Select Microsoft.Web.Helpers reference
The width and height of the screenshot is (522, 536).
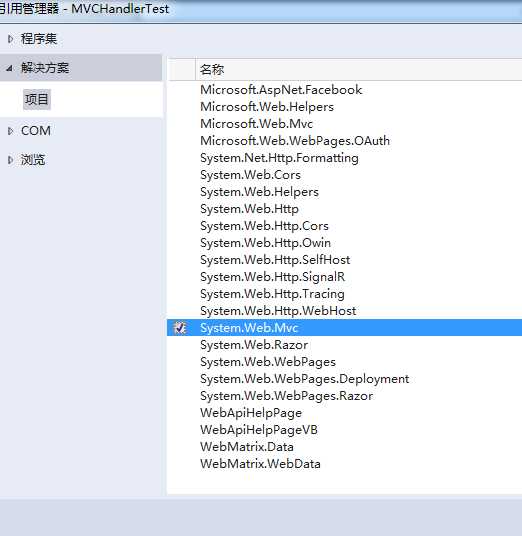(267, 107)
